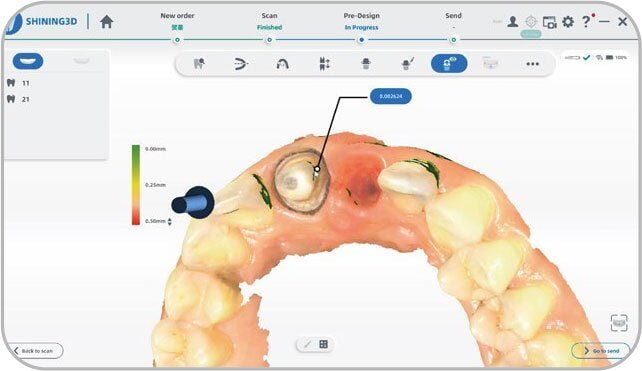Open the help question mark
Image resolution: width=642 pixels, height=371 pixels.
586,21
